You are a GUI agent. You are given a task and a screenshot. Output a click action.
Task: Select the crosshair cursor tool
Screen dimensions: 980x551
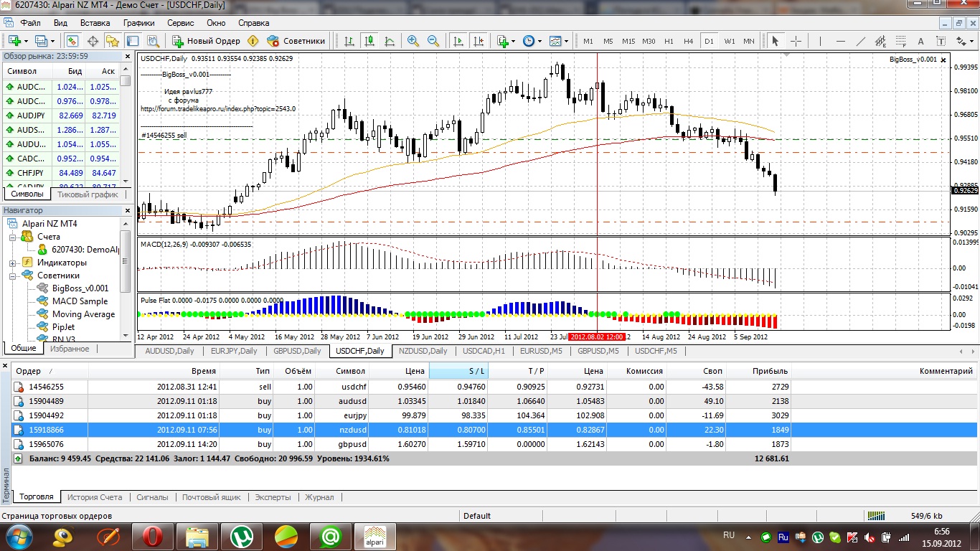click(796, 41)
